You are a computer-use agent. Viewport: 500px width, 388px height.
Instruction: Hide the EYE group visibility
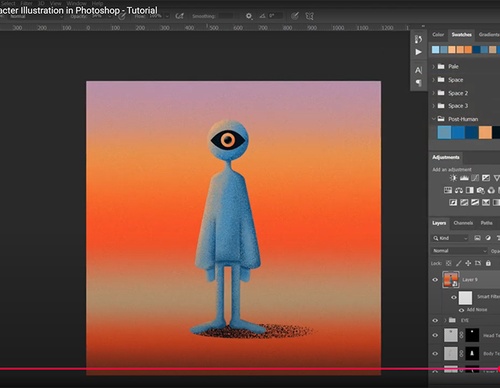pos(435,320)
